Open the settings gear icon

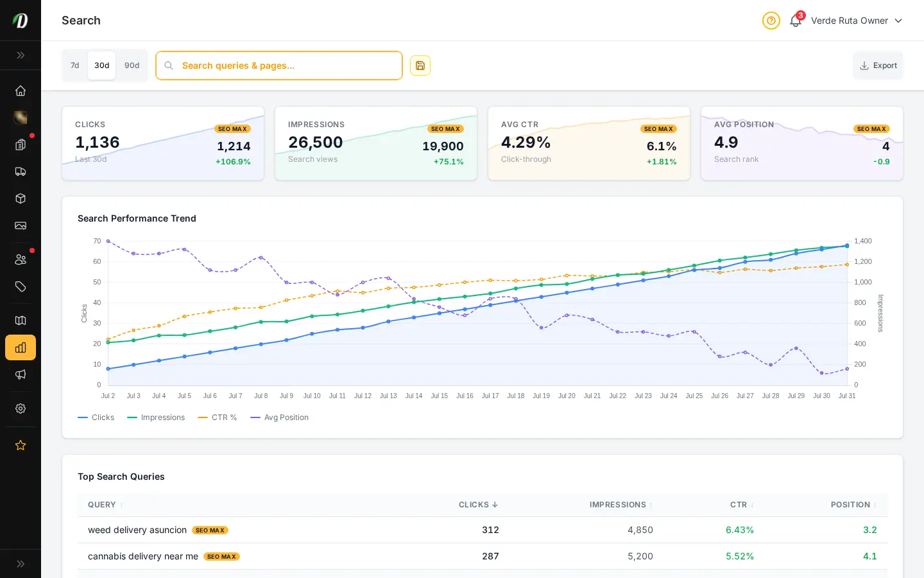pos(21,408)
